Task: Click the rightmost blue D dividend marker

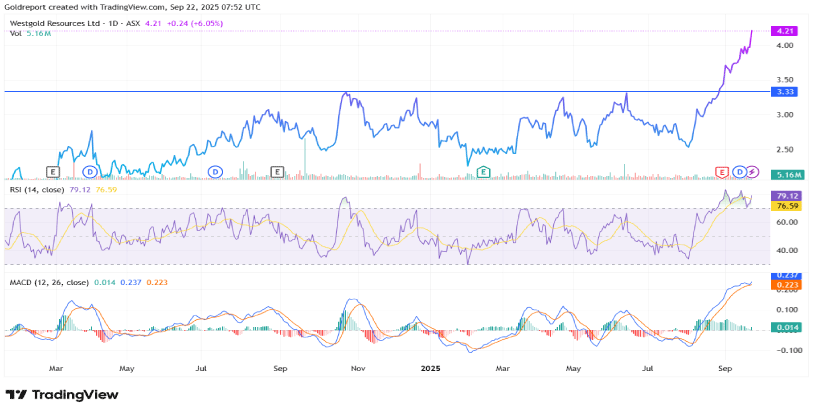Action: click(739, 172)
